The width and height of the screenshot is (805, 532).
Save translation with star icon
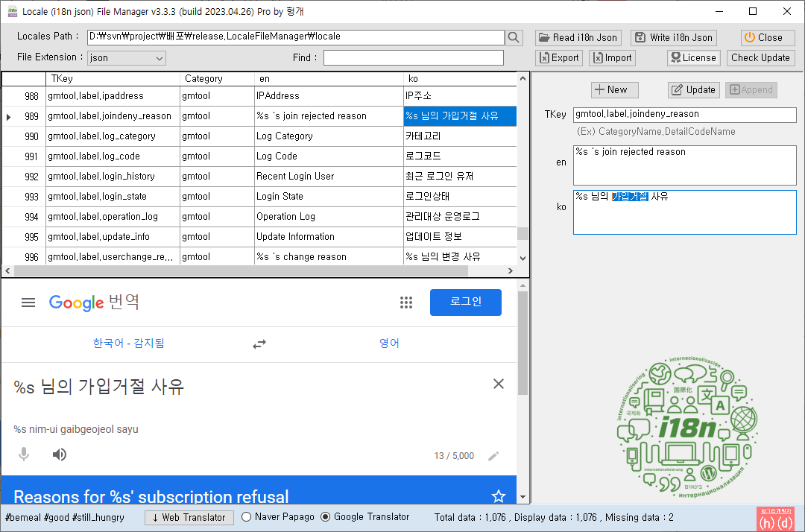click(x=499, y=496)
